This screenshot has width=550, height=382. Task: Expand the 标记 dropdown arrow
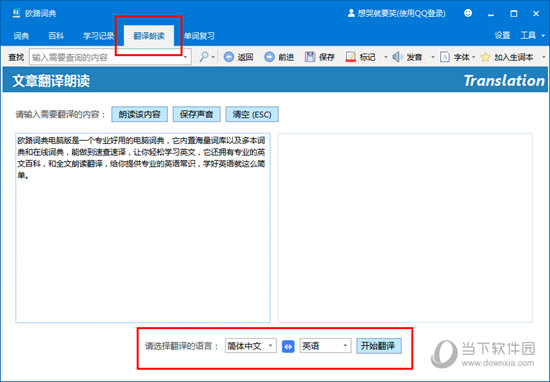[x=385, y=57]
